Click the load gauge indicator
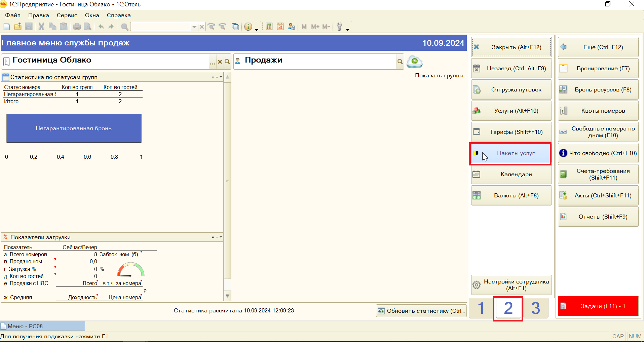644x342 pixels. (x=130, y=270)
